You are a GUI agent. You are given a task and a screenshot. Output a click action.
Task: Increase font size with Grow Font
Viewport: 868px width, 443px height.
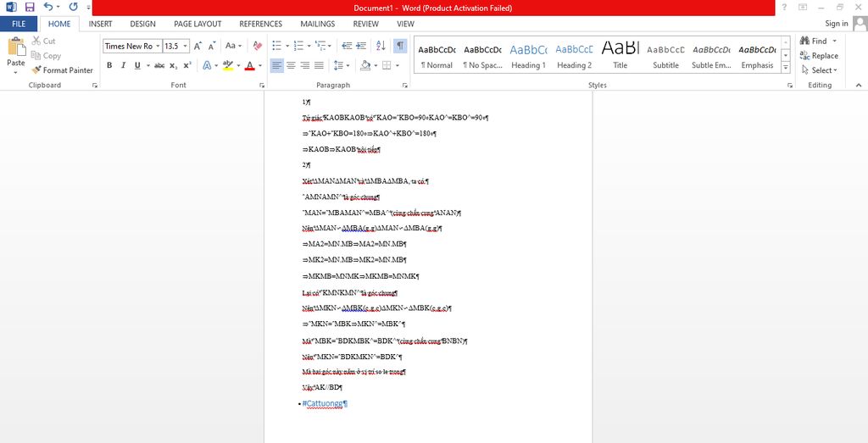pyautogui.click(x=198, y=46)
